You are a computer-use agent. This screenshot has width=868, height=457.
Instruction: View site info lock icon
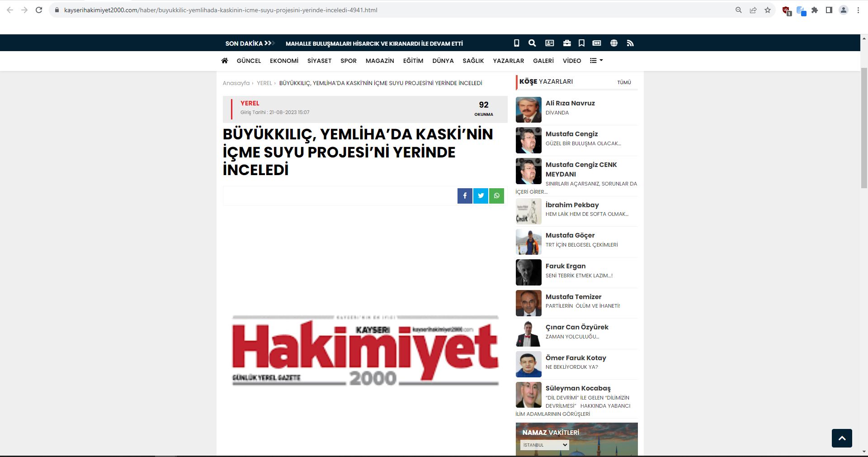point(57,10)
